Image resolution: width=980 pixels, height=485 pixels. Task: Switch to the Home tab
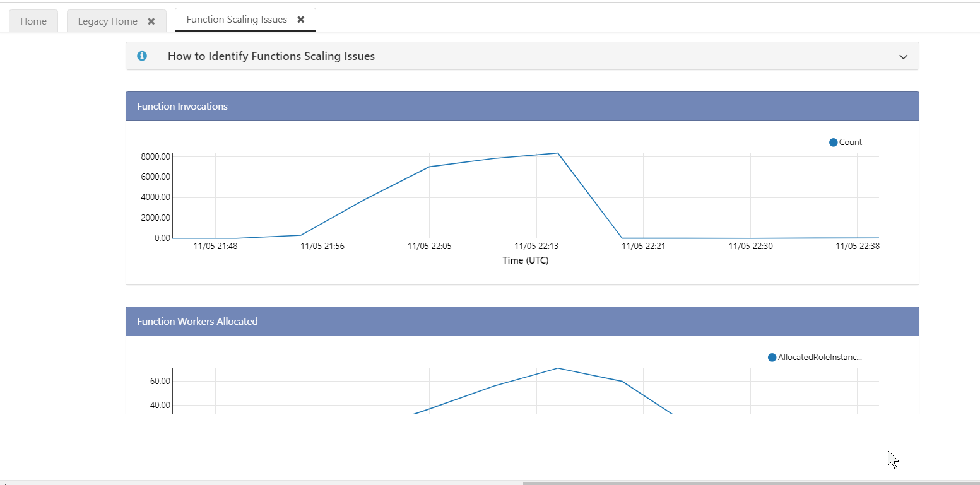33,20
